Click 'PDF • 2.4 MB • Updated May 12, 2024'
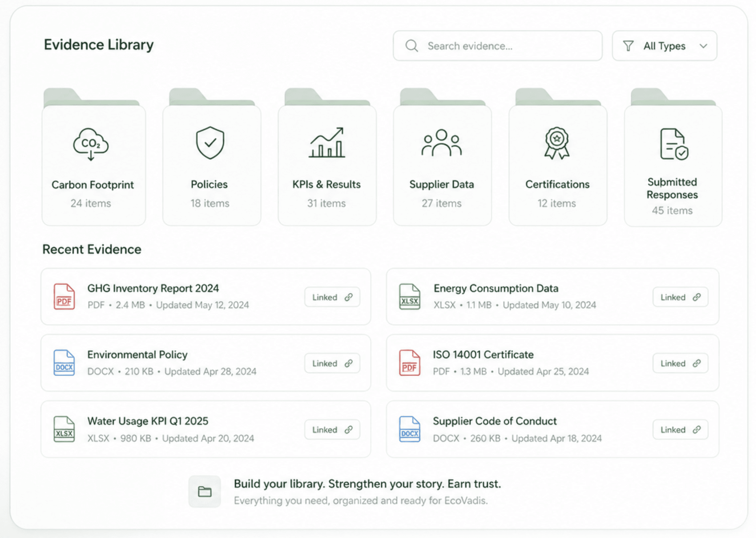The height and width of the screenshot is (538, 756). coord(168,305)
